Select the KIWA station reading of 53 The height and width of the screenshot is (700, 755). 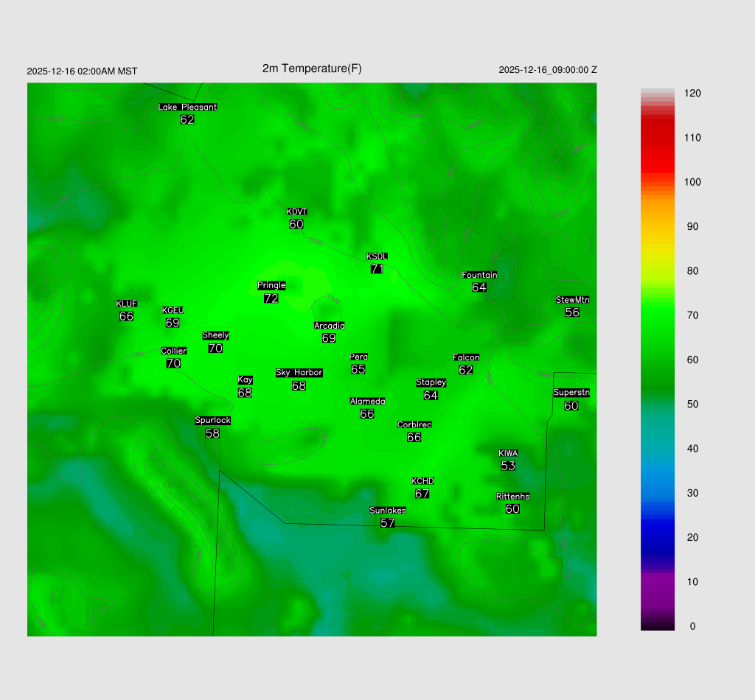(508, 466)
